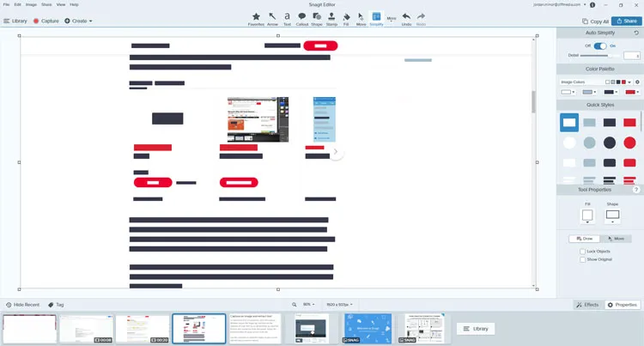Select the Callout tool
This screenshot has width=644, height=346.
[x=302, y=19]
